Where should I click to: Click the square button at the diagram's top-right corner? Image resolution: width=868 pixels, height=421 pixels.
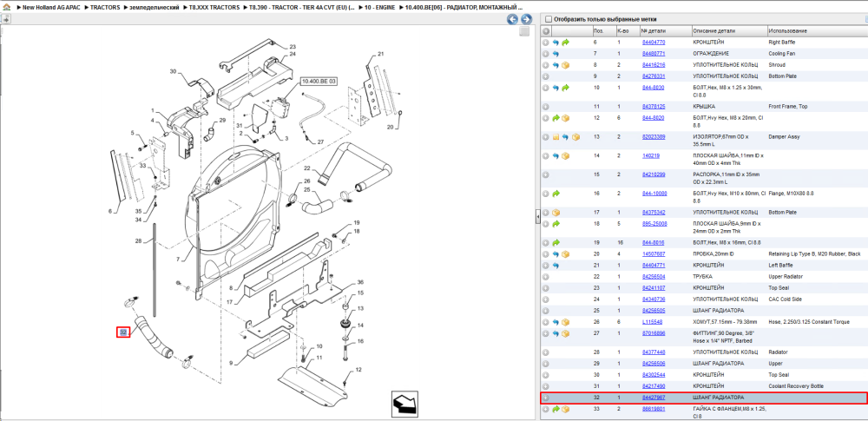click(523, 31)
